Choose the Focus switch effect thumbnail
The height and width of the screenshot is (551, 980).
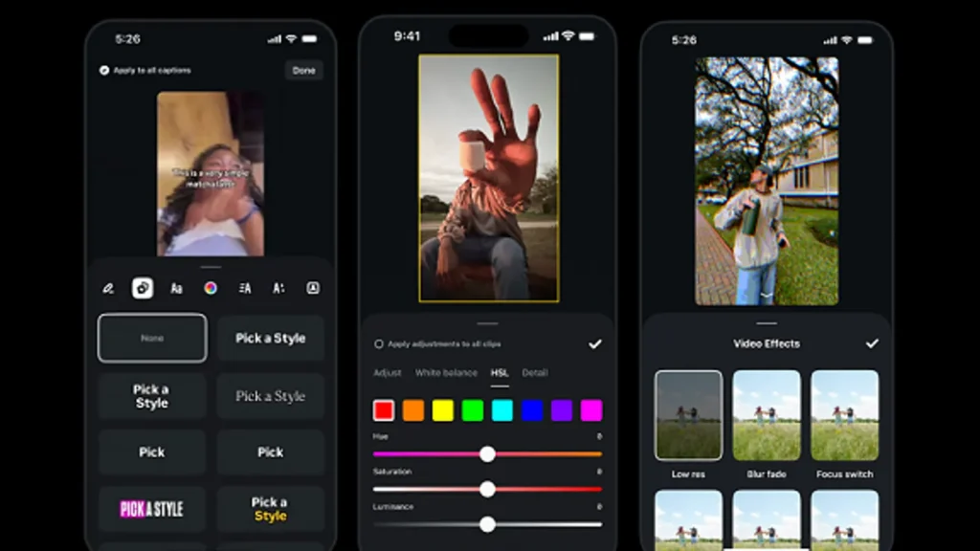(x=844, y=415)
